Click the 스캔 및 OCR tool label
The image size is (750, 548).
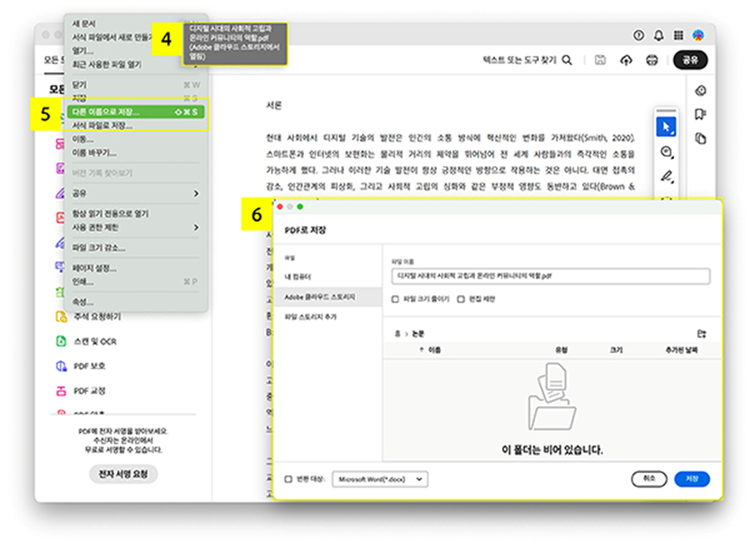click(x=95, y=341)
